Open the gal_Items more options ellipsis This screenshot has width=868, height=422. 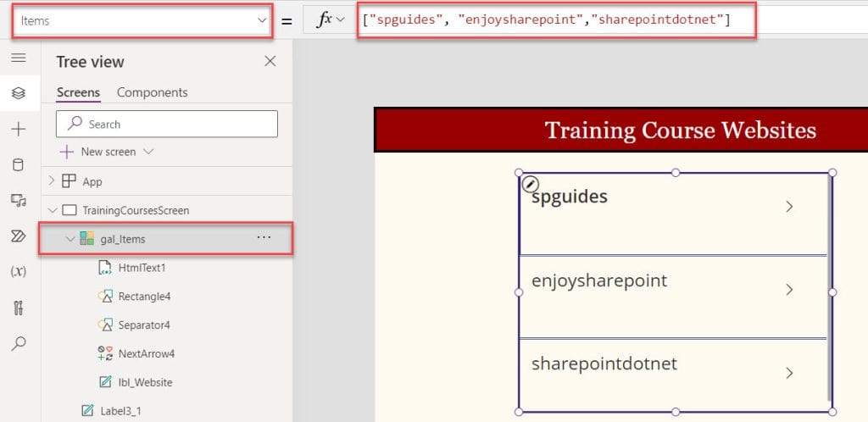(x=264, y=237)
